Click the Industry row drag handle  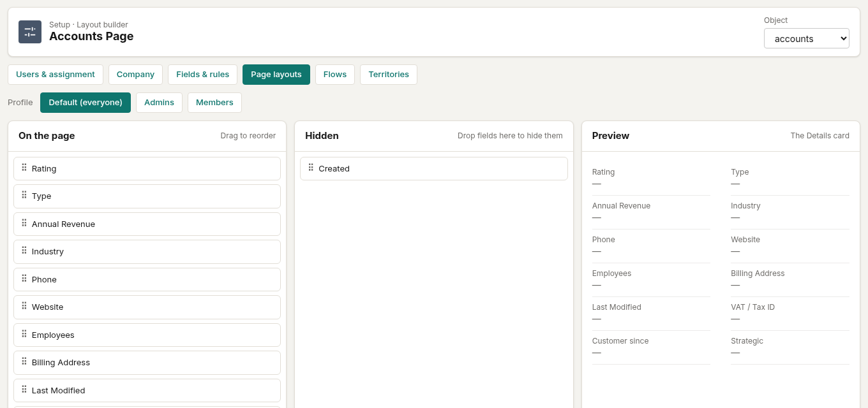click(x=24, y=251)
